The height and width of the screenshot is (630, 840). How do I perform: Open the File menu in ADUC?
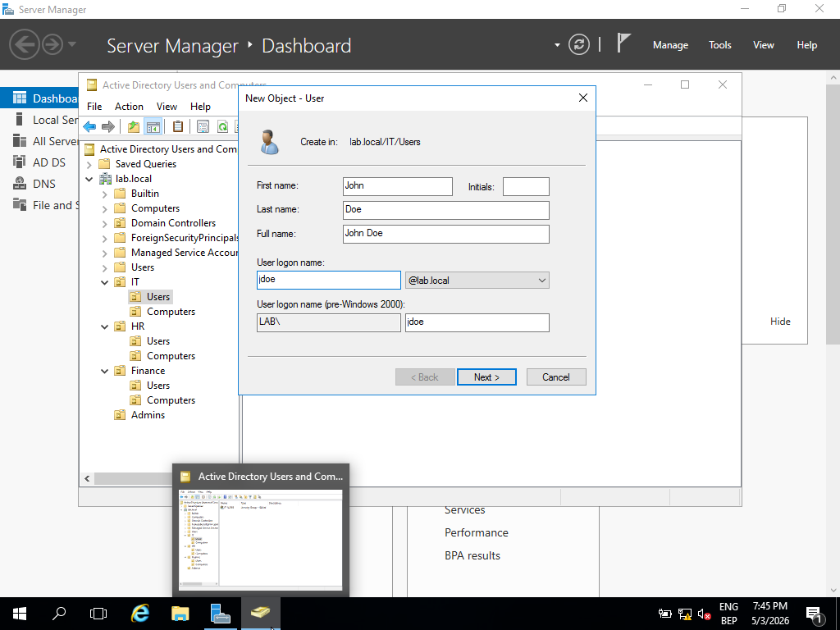click(x=94, y=106)
